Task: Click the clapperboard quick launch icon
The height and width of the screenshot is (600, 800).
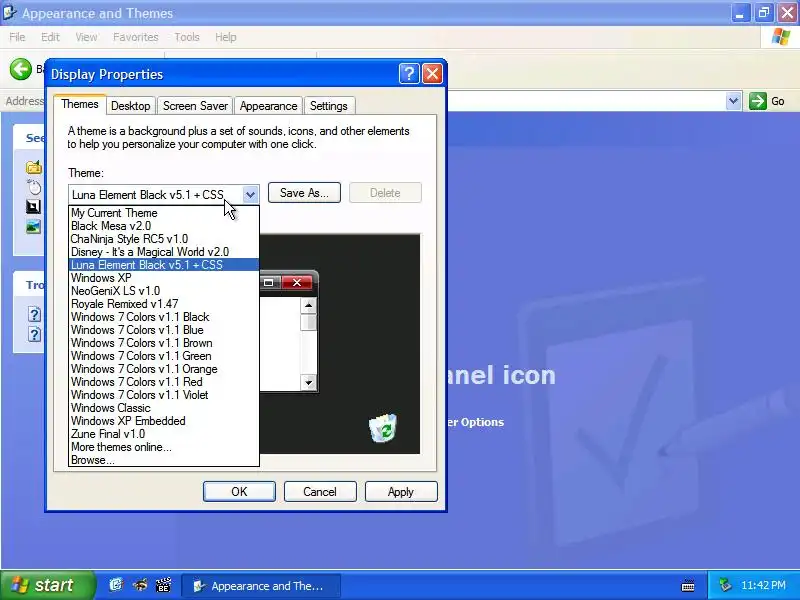Action: (163, 585)
